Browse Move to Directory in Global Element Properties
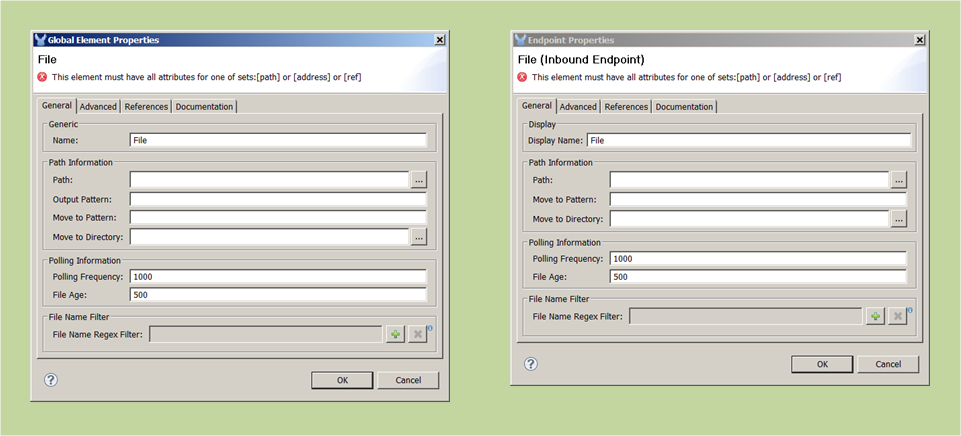 419,237
